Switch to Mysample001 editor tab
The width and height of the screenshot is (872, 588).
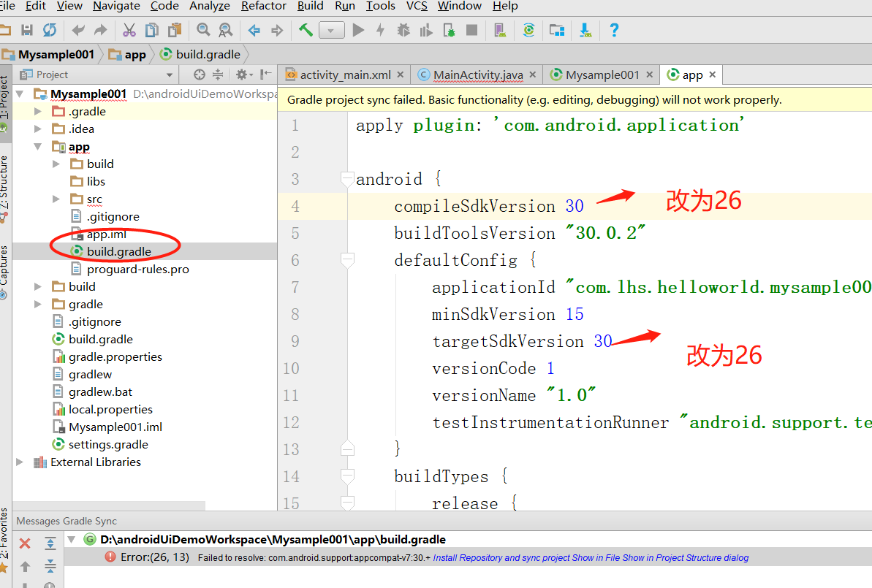tap(602, 75)
